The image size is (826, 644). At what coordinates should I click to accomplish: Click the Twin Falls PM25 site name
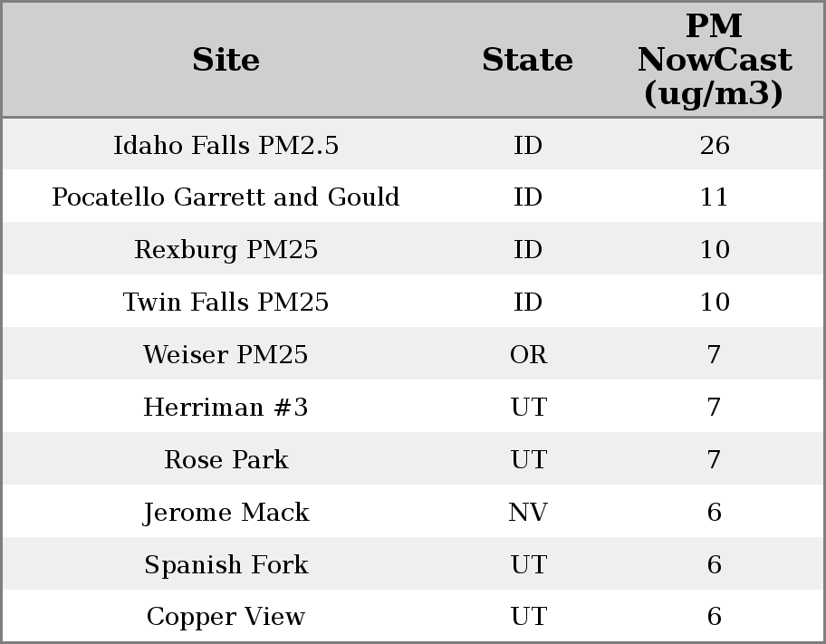(x=226, y=302)
